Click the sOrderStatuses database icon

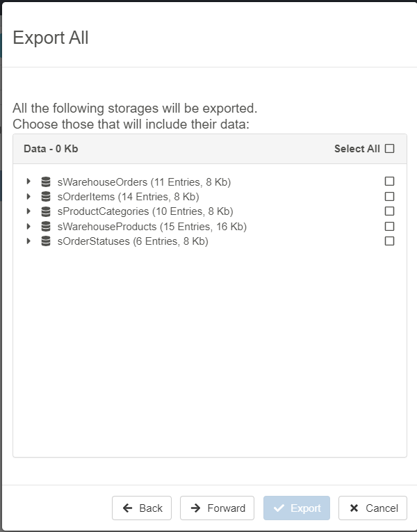(x=46, y=241)
